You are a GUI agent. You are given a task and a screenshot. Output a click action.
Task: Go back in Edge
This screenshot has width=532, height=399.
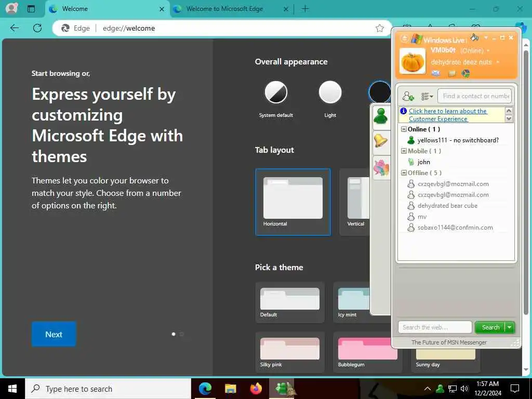[14, 28]
